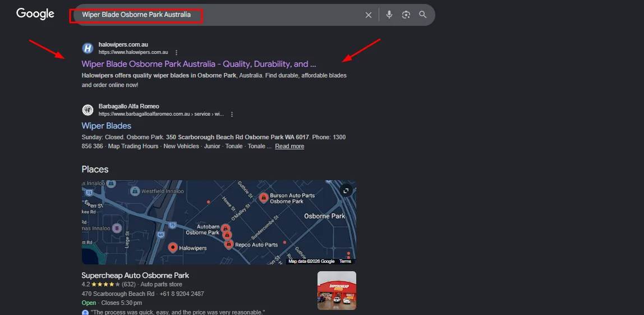This screenshot has height=315, width=644.
Task: Open the Halowipers Wiper Blade Osborne Park result
Action: tap(199, 64)
